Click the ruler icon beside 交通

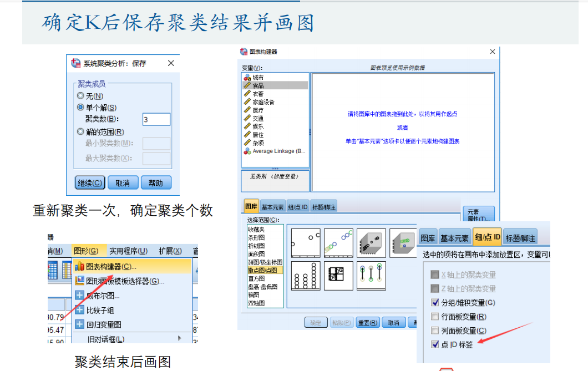coord(247,119)
